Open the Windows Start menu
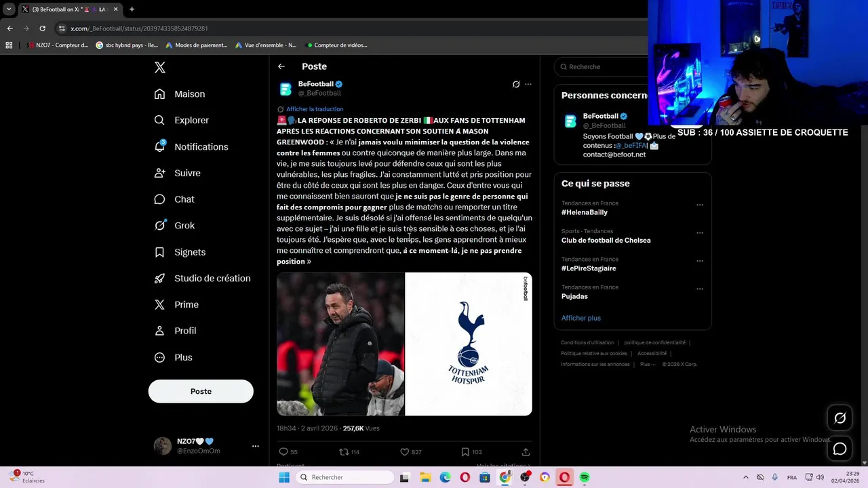The height and width of the screenshot is (488, 868). coord(284,477)
